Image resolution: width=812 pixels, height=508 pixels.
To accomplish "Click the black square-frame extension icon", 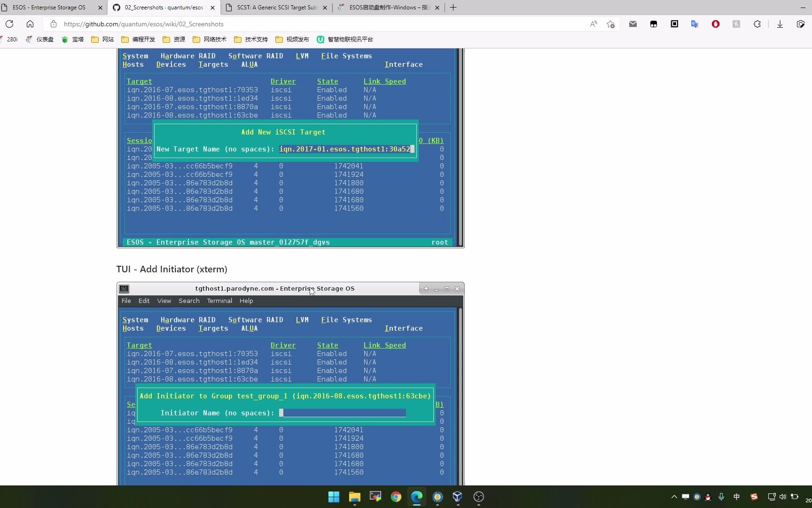I will click(674, 24).
